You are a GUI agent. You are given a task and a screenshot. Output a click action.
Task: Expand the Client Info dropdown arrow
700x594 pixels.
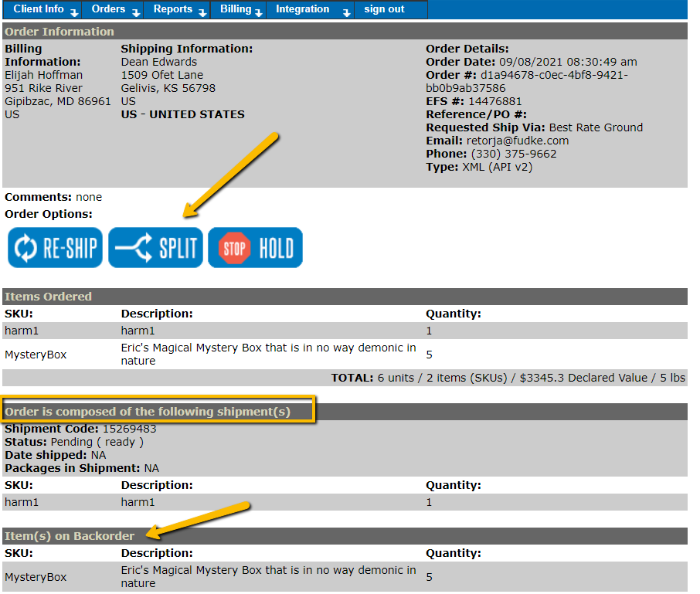(x=74, y=13)
